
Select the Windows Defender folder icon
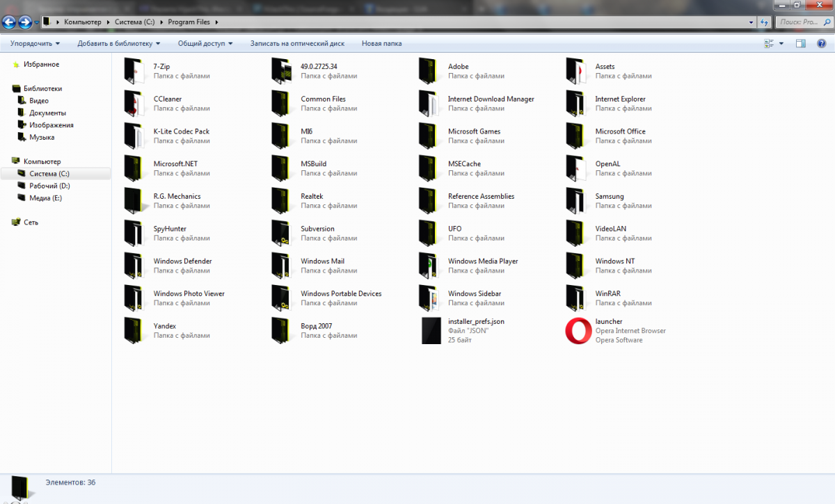[x=133, y=266]
